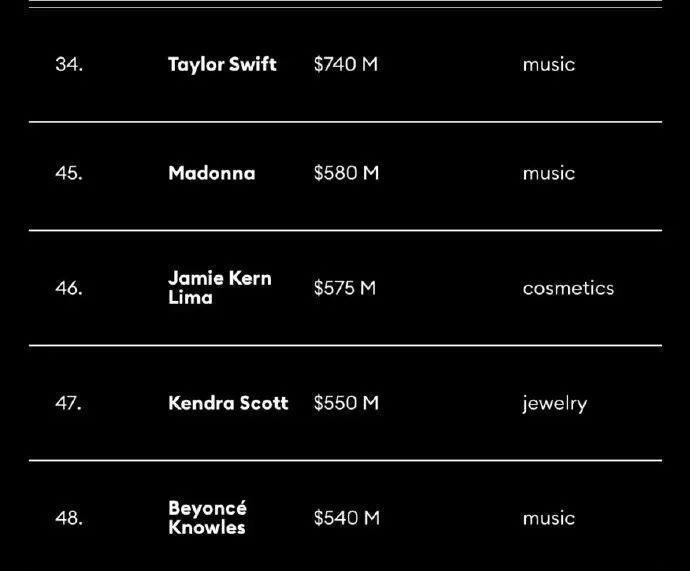Click rank number 47
The height and width of the screenshot is (571, 690).
click(69, 403)
